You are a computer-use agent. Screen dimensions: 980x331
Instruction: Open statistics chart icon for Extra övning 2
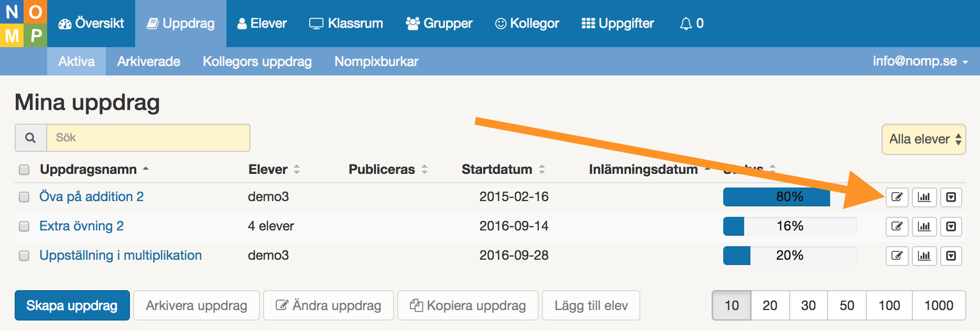pos(924,226)
